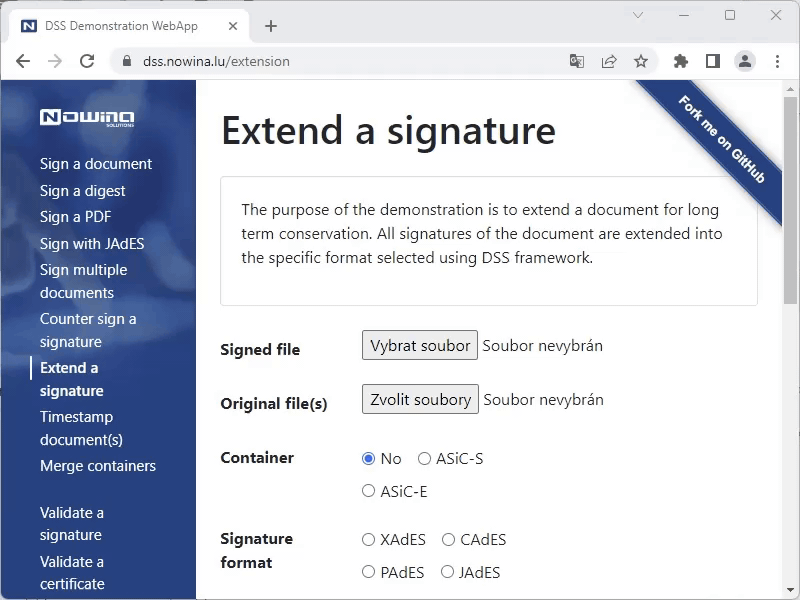800x600 pixels.
Task: Select the ASiC-E container radio button
Action: [x=369, y=491]
